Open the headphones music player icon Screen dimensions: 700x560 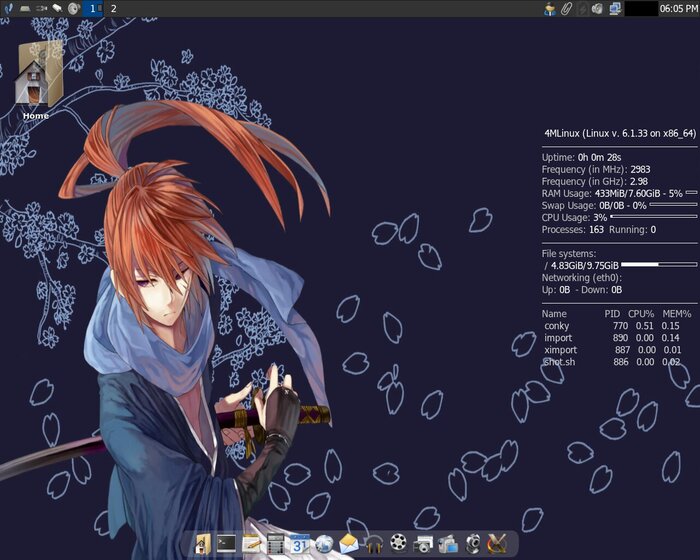coord(374,544)
